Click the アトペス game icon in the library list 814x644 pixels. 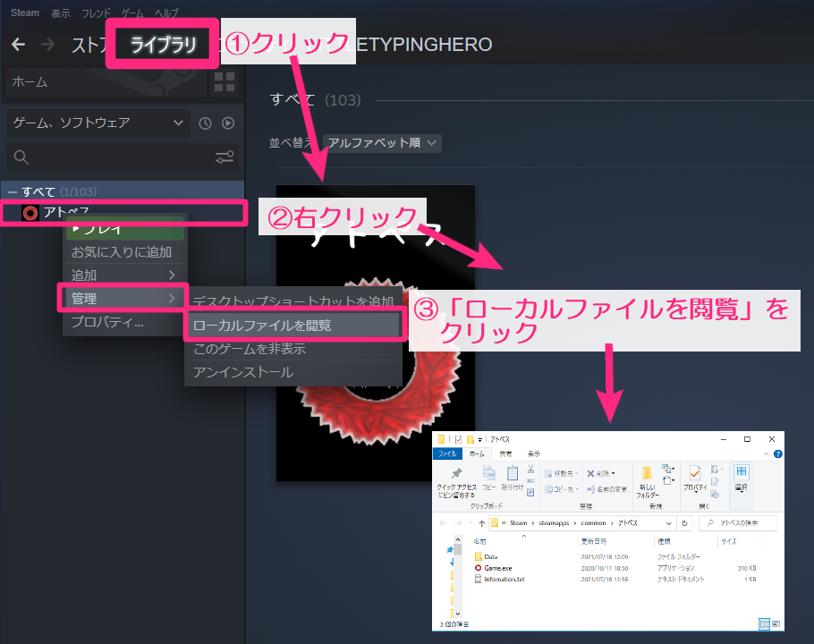coord(30,213)
